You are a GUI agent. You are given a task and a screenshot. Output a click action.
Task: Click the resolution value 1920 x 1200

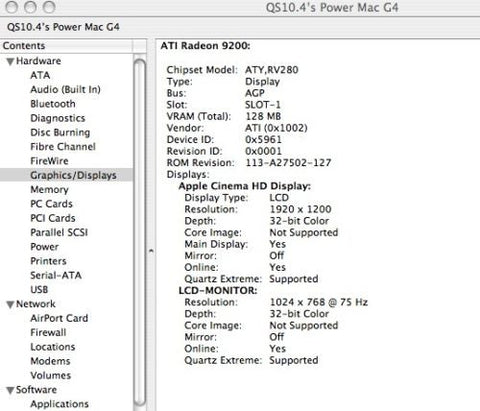(x=300, y=209)
